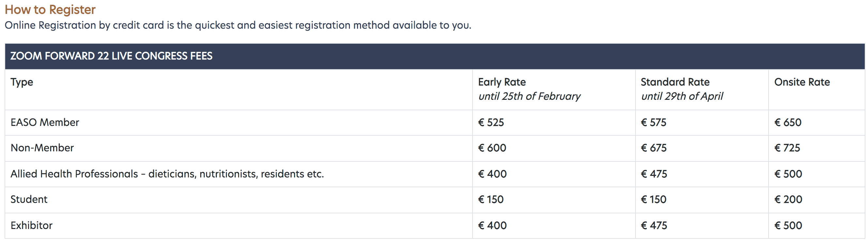Click the Type column header
Screen dimensions: 868x244
pyautogui.click(x=22, y=82)
